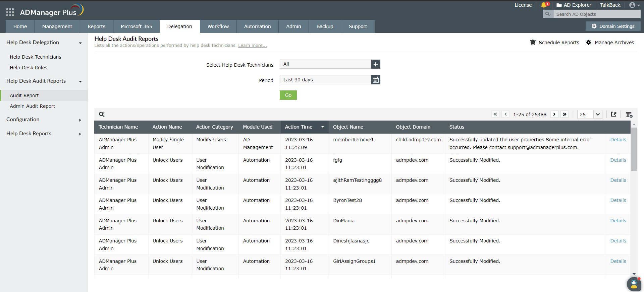Screen dimensions: 644x292
Task: Focus the Search AD Objects field
Action: tap(597, 14)
